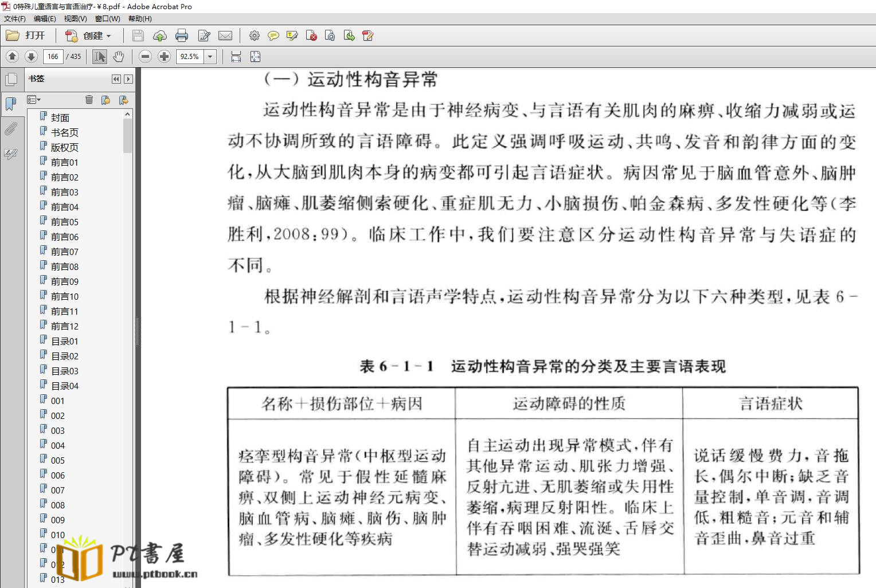Open the Help (帮助) menu
Screen dimensions: 876x588
(140, 19)
